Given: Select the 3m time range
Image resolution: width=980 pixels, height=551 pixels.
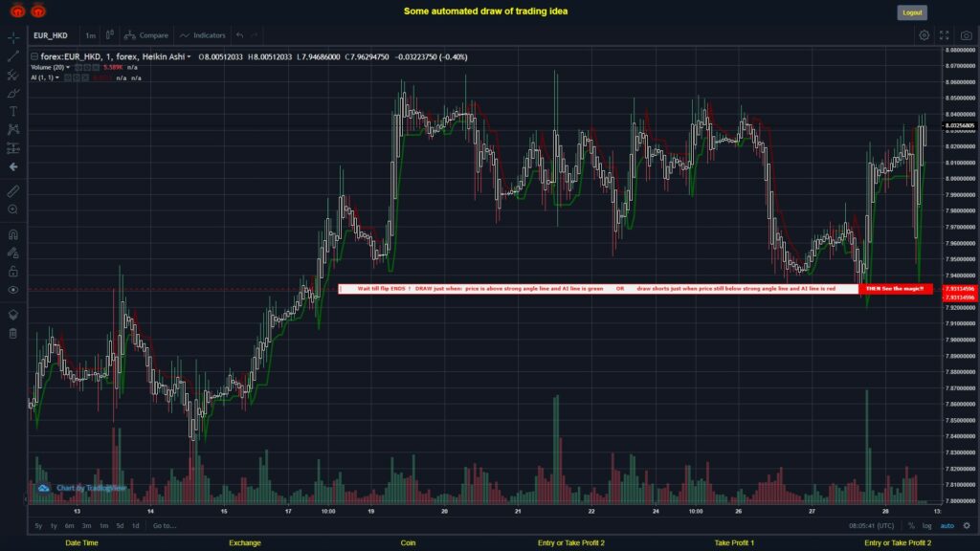Looking at the screenshot, I should pos(86,526).
